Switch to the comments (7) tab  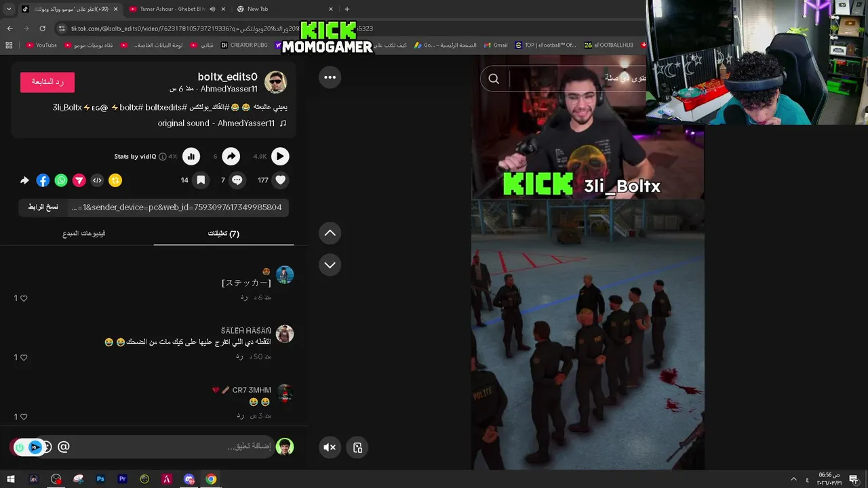tap(224, 234)
